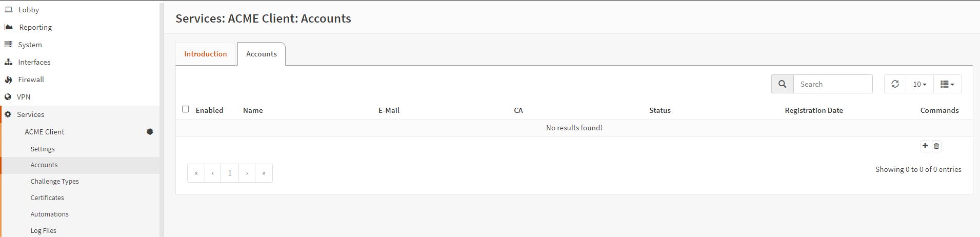Click the add account plus icon
Image resolution: width=980 pixels, height=237 pixels.
tap(925, 146)
